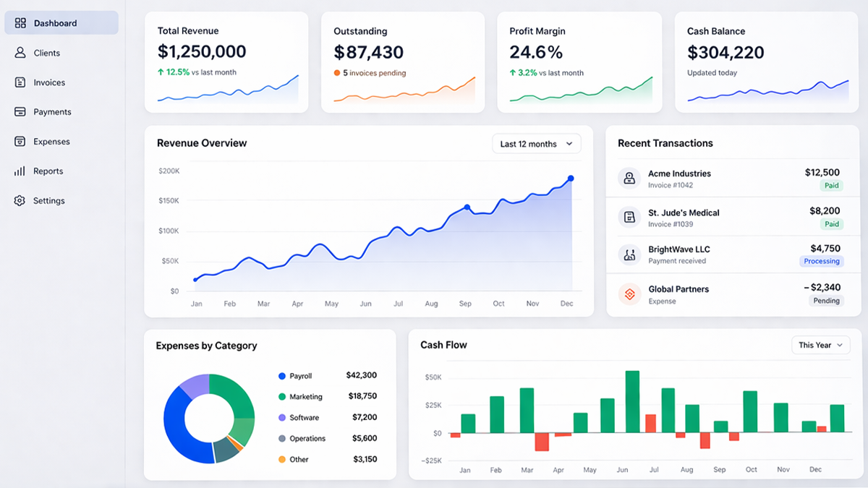Image resolution: width=868 pixels, height=488 pixels.
Task: Click the '5 invoices pending' link
Action: tap(371, 72)
